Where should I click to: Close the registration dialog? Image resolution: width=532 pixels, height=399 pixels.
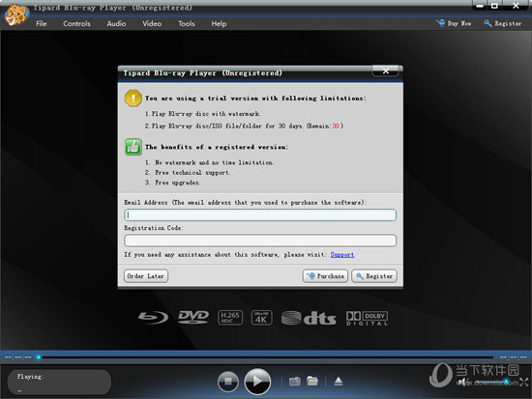(385, 71)
